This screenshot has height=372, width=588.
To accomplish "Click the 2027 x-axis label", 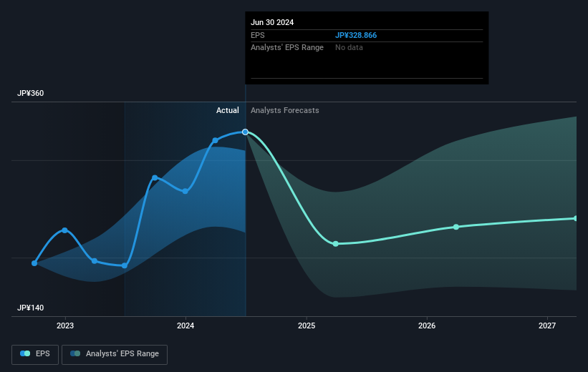I will click(x=547, y=325).
